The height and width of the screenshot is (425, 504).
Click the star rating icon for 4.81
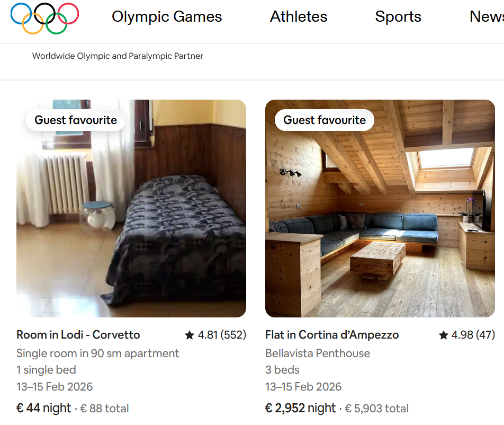click(x=190, y=335)
